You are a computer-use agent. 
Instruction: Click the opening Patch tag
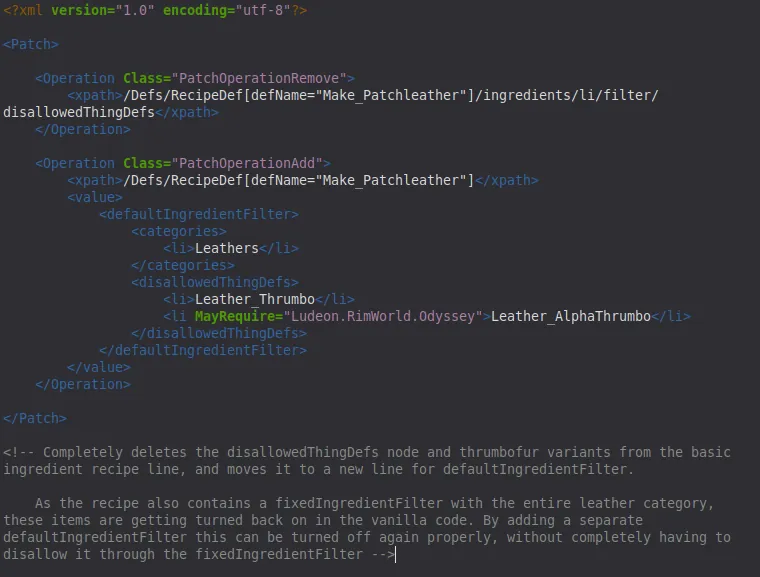tap(31, 44)
